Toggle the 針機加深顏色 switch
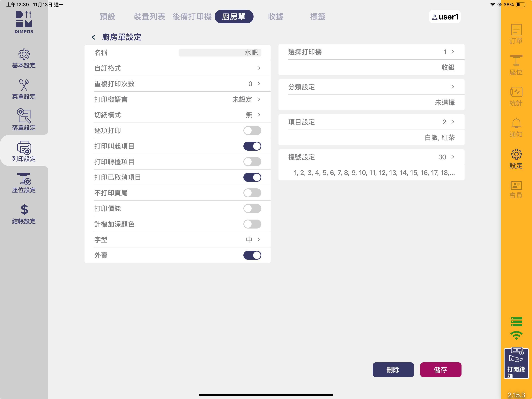The image size is (532, 399). point(252,224)
